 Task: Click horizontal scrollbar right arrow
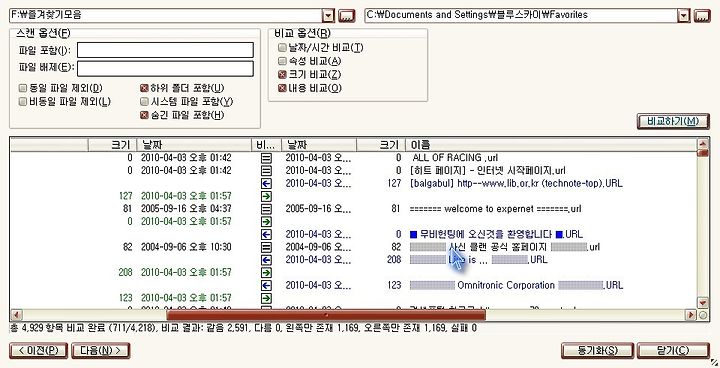(690, 315)
